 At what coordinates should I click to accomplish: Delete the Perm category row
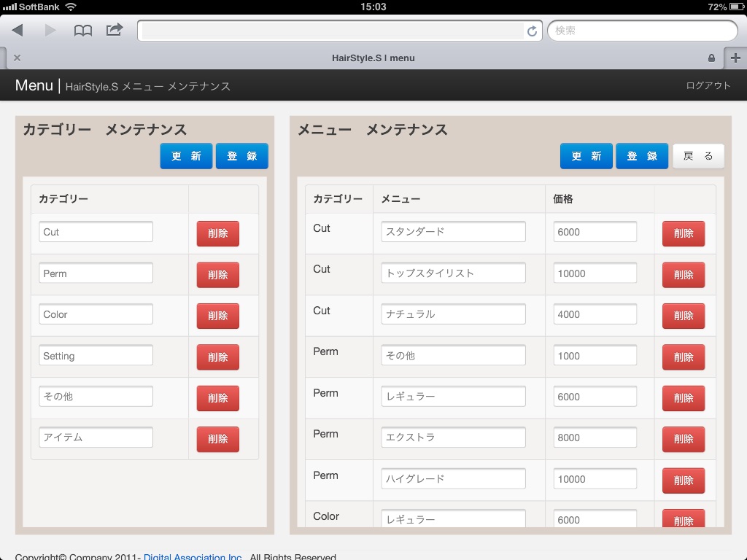(217, 275)
